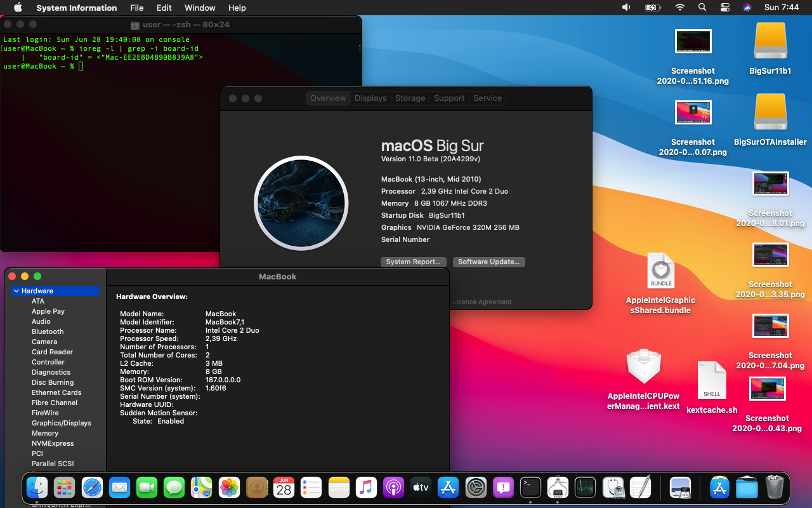The image size is (812, 508).
Task: Select Bluetooth in hardware sidebar
Action: pyautogui.click(x=48, y=331)
